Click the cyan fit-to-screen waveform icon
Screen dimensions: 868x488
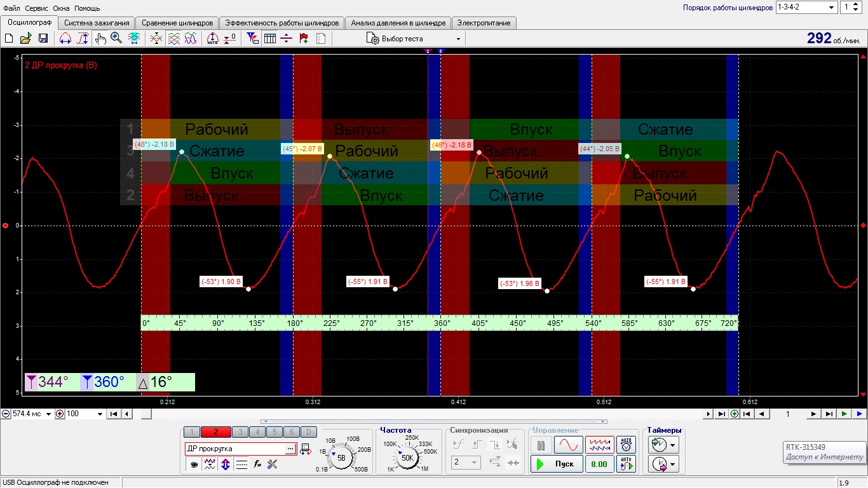[x=134, y=39]
